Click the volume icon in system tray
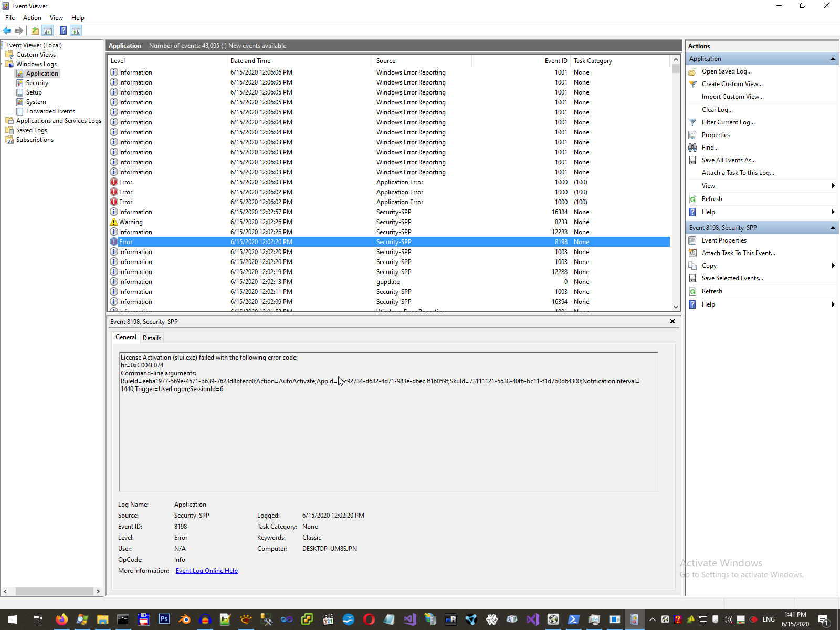Viewport: 840px width, 630px height. [728, 619]
